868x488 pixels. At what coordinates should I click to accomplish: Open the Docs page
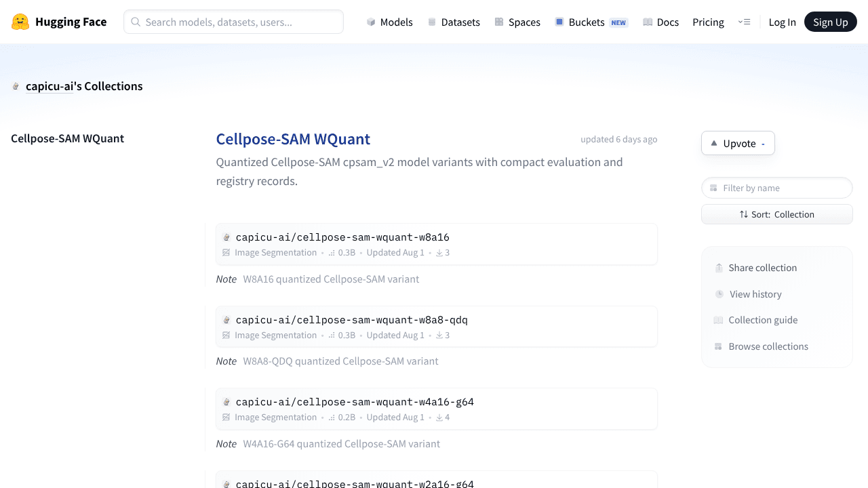tap(660, 22)
